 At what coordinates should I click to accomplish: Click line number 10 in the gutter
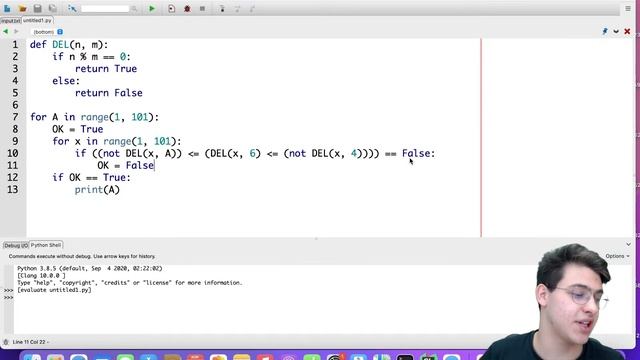(x=12, y=153)
